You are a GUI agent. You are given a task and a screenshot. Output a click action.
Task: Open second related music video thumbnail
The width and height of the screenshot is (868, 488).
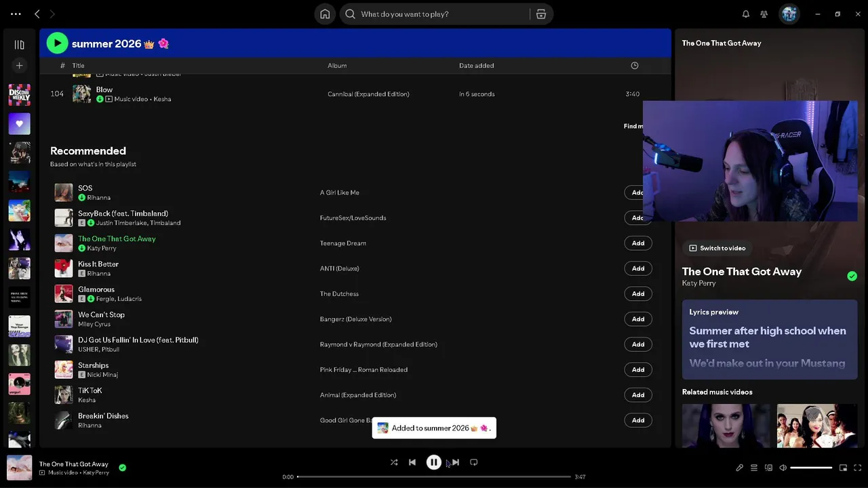tap(817, 426)
